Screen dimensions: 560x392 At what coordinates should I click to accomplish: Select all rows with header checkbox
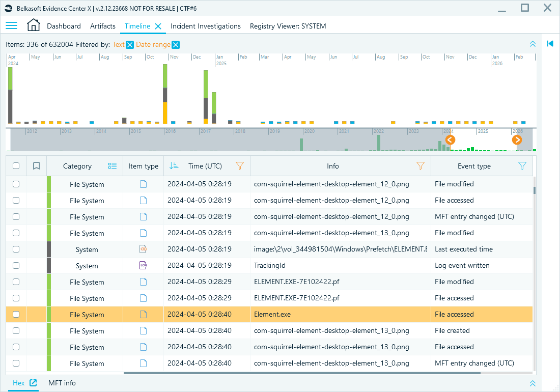coord(16,165)
